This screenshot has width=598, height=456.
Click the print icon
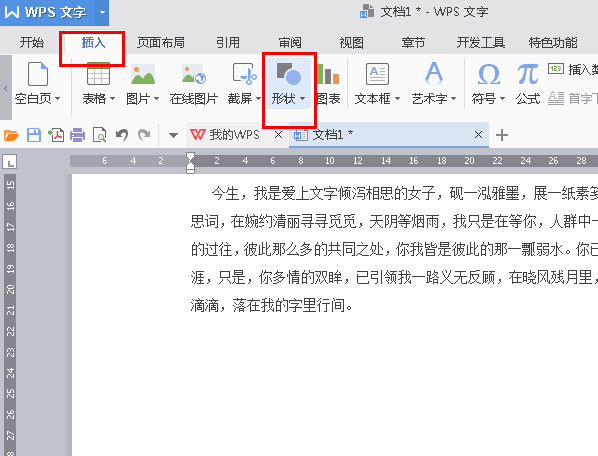[77, 135]
